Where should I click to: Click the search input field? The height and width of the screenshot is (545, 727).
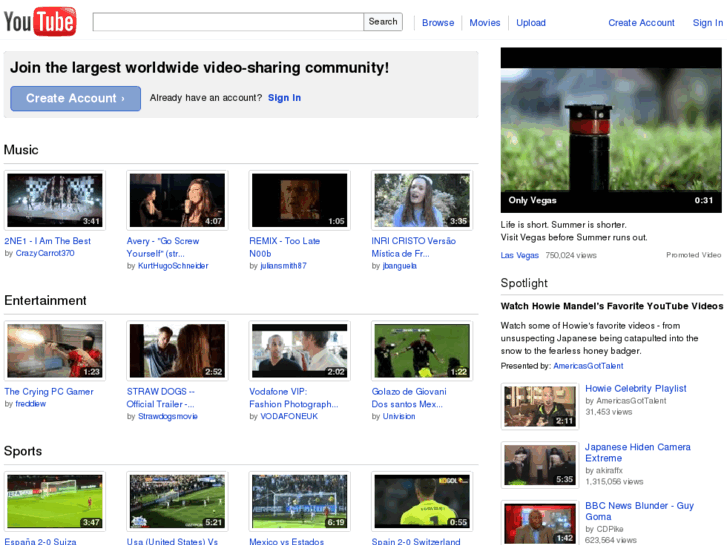tap(228, 22)
